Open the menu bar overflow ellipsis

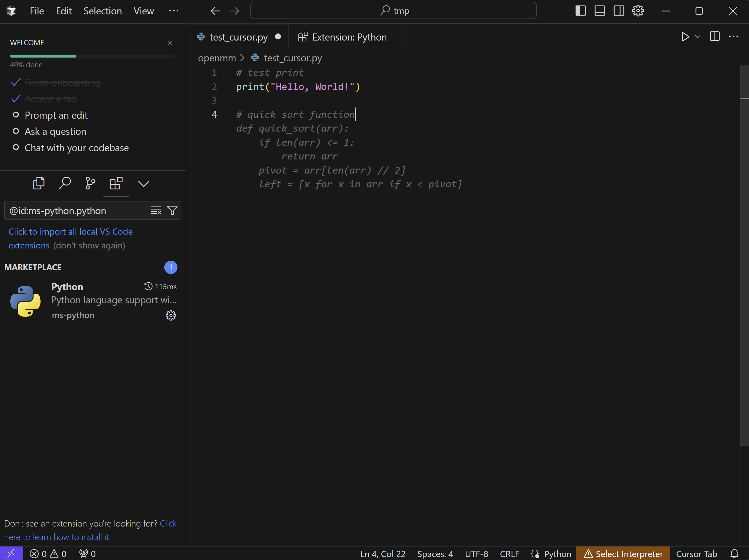tap(173, 11)
